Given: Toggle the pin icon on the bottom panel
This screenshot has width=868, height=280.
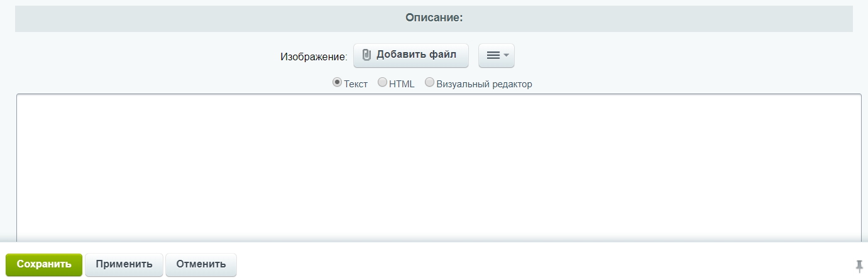Looking at the screenshot, I should 859,264.
